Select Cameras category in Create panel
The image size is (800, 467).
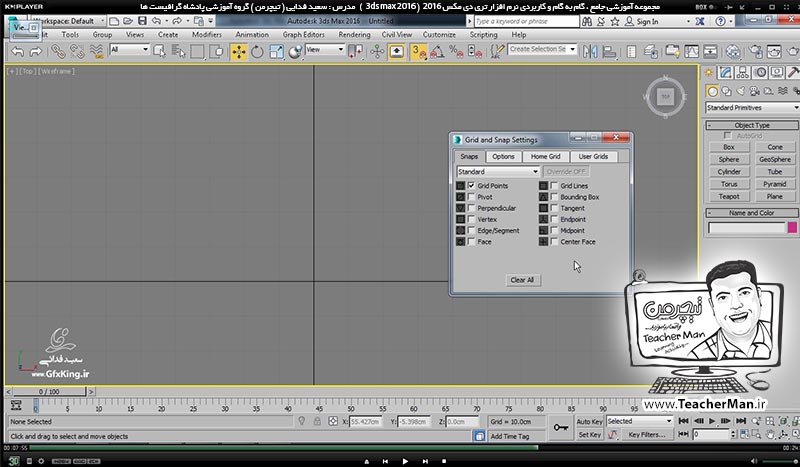[755, 91]
